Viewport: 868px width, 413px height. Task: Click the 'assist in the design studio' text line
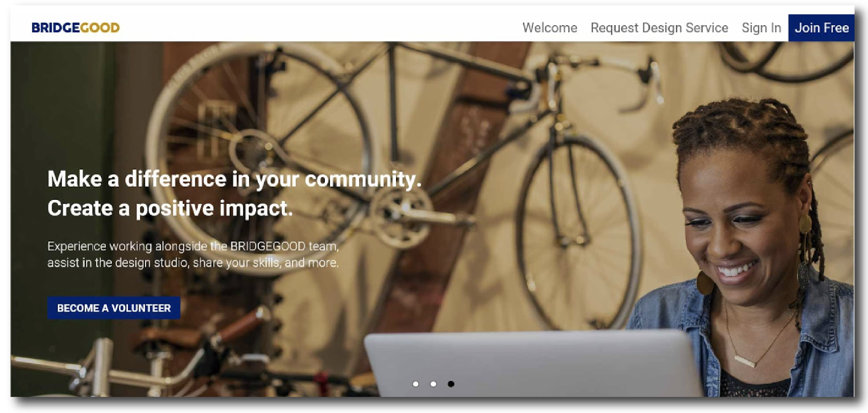pyautogui.click(x=193, y=263)
